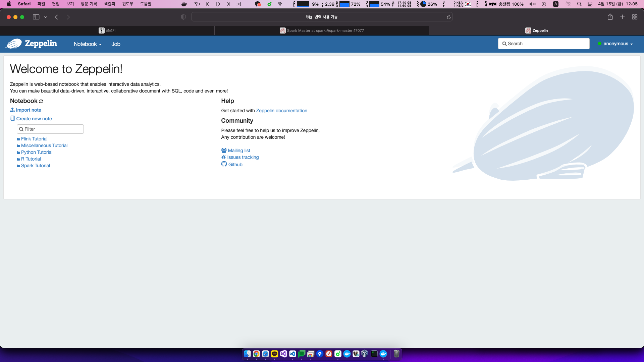Open KakaoTalk from the Dock

pyautogui.click(x=274, y=354)
